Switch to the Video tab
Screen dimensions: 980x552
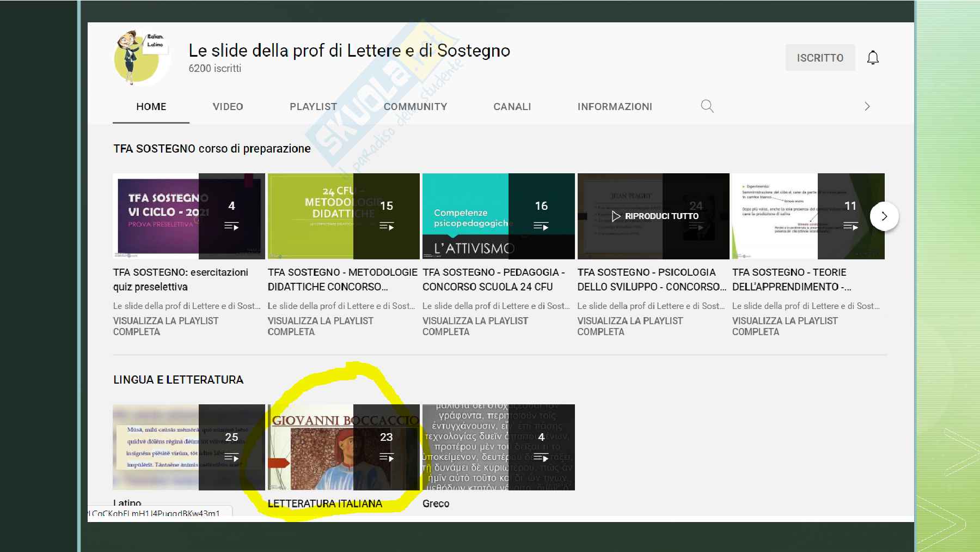(228, 107)
